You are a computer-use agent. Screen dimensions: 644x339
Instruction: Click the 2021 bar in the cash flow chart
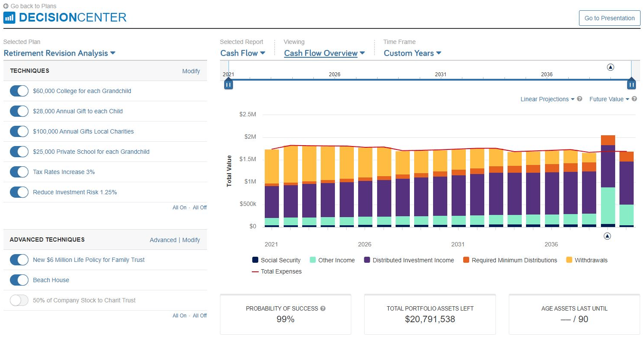coord(272,188)
